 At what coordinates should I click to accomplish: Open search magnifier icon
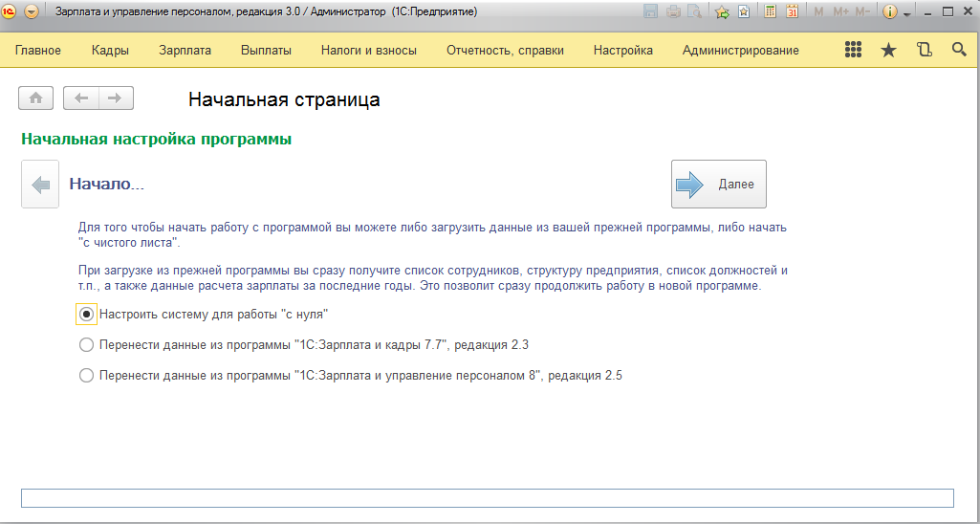pos(959,50)
